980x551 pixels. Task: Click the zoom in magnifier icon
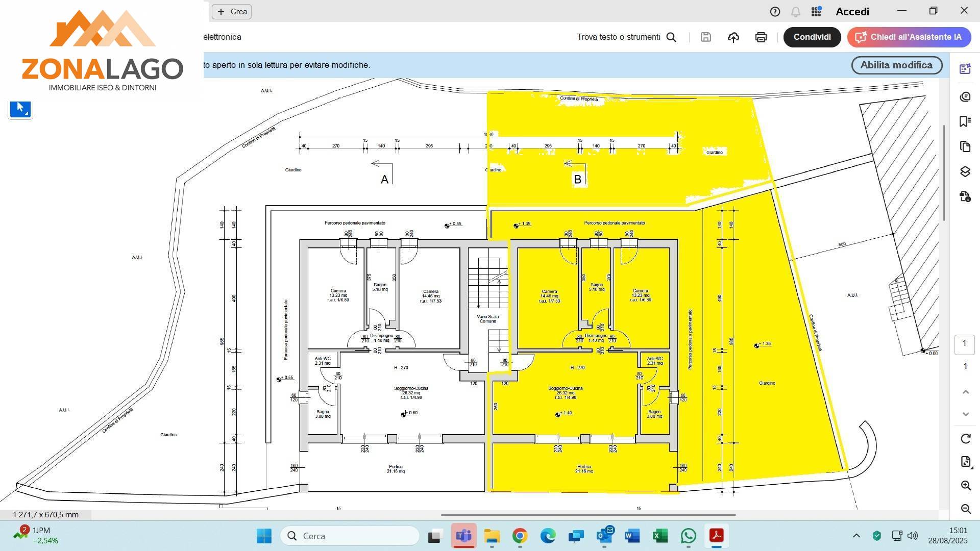tap(965, 485)
